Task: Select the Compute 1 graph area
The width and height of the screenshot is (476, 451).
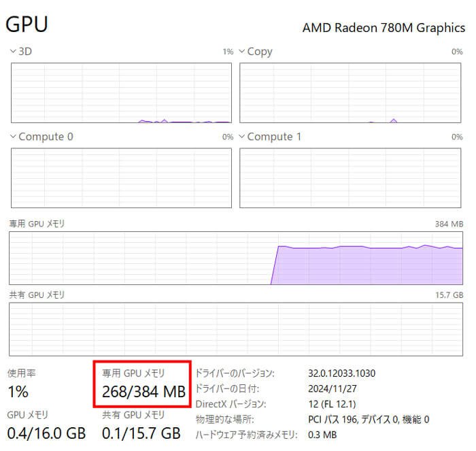Action: click(351, 179)
